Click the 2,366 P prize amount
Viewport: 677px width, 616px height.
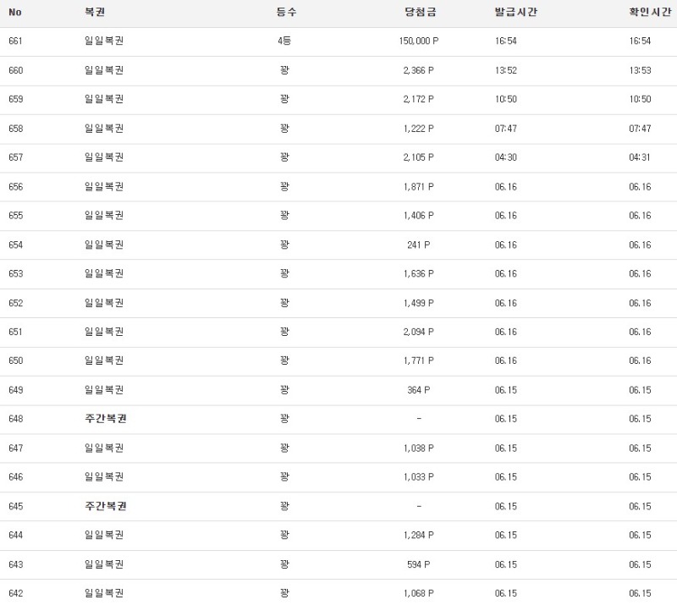coord(419,70)
